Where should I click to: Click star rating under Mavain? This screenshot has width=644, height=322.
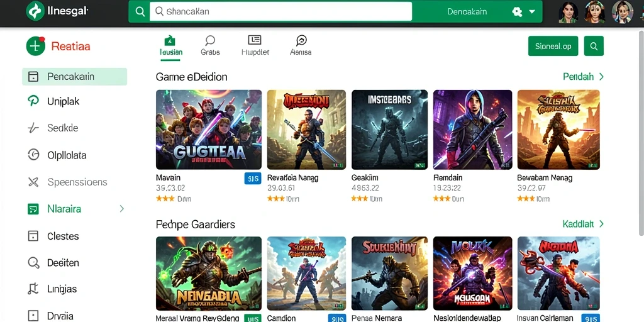165,199
